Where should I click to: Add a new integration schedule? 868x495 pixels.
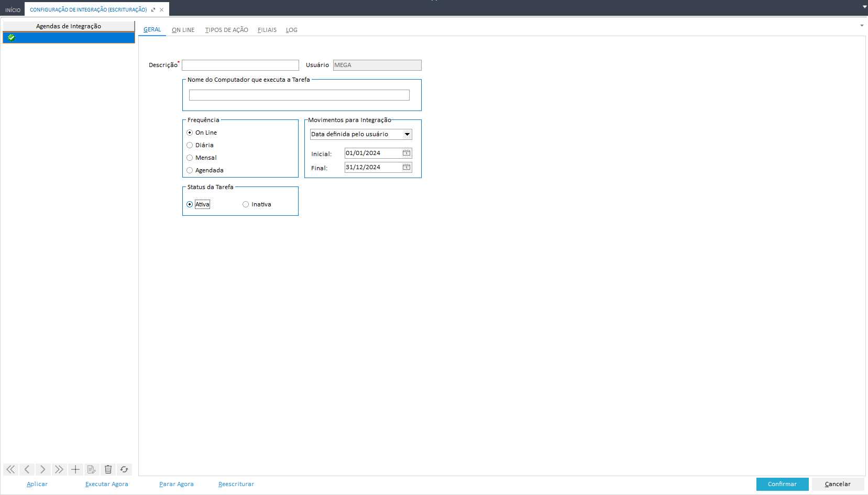75,469
